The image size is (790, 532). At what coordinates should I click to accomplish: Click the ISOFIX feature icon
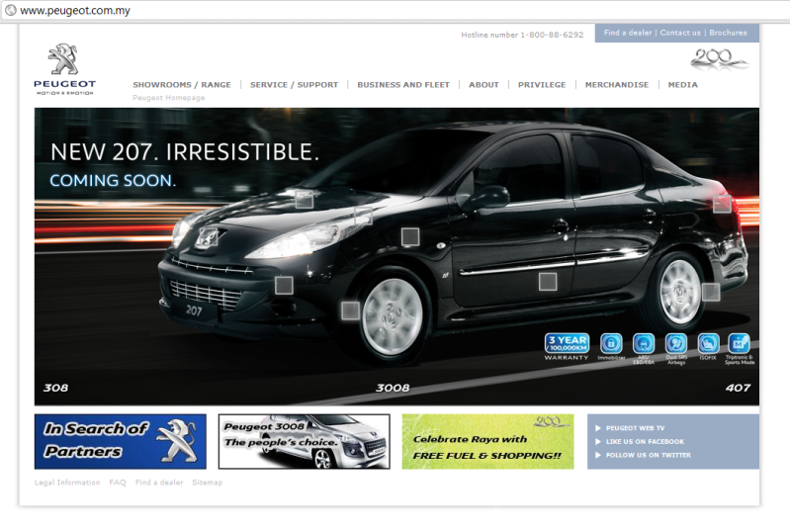pyautogui.click(x=708, y=344)
